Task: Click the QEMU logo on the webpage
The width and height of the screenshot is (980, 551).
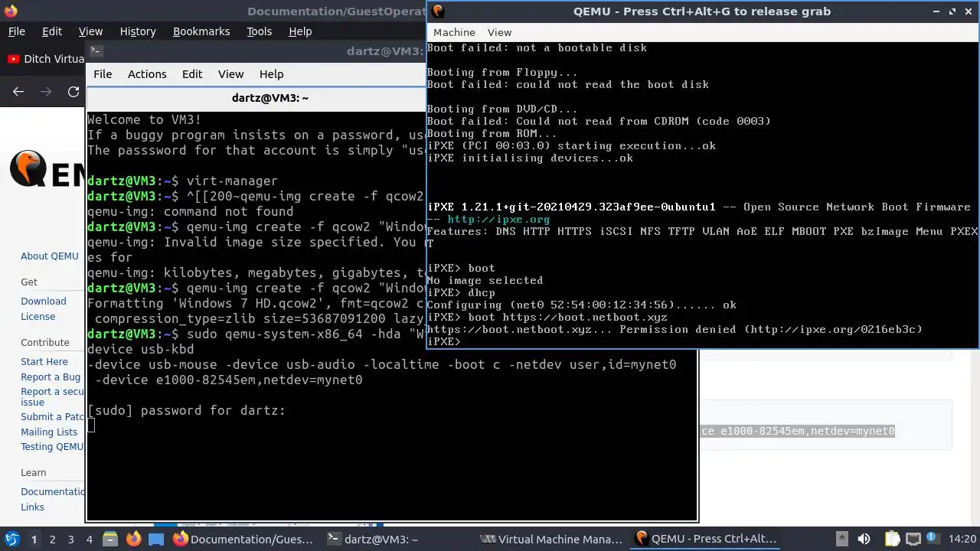Action: [x=47, y=168]
